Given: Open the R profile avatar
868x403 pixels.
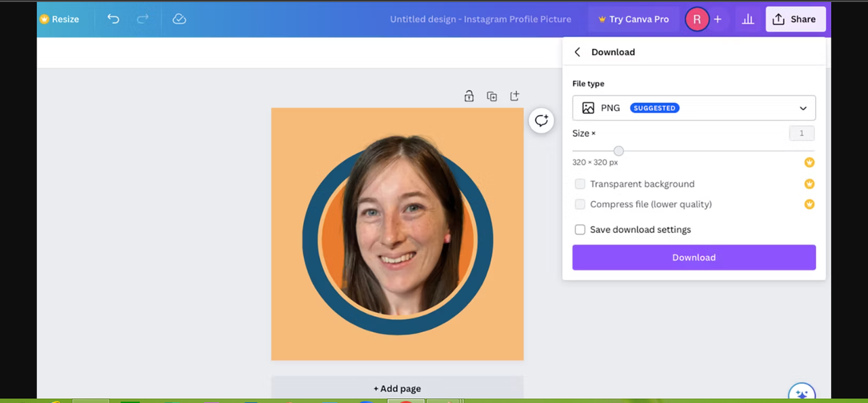Looking at the screenshot, I should click(696, 20).
